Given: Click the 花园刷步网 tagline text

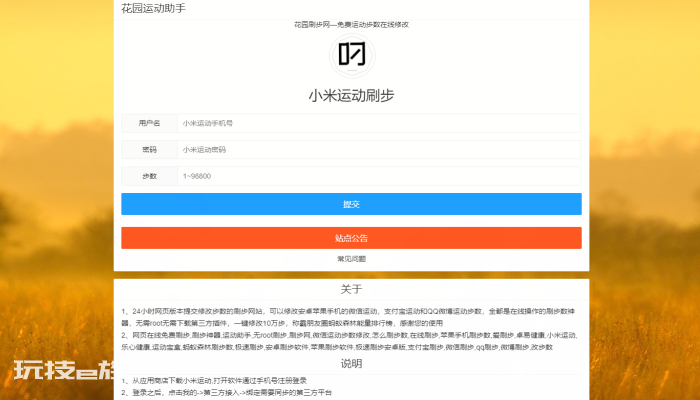Looking at the screenshot, I should pyautogui.click(x=351, y=25).
